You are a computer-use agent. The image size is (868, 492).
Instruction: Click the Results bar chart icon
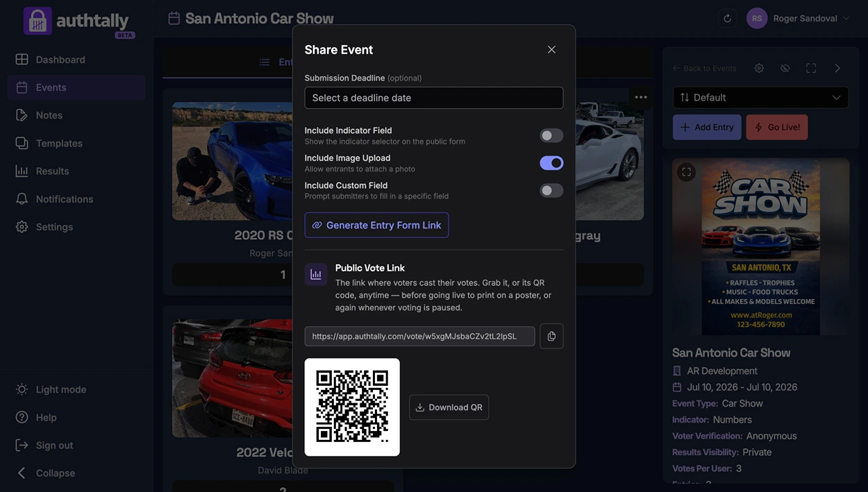(x=22, y=171)
